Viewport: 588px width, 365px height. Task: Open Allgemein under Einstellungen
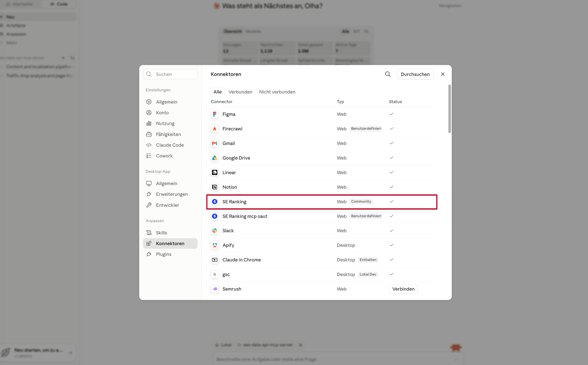170,102
